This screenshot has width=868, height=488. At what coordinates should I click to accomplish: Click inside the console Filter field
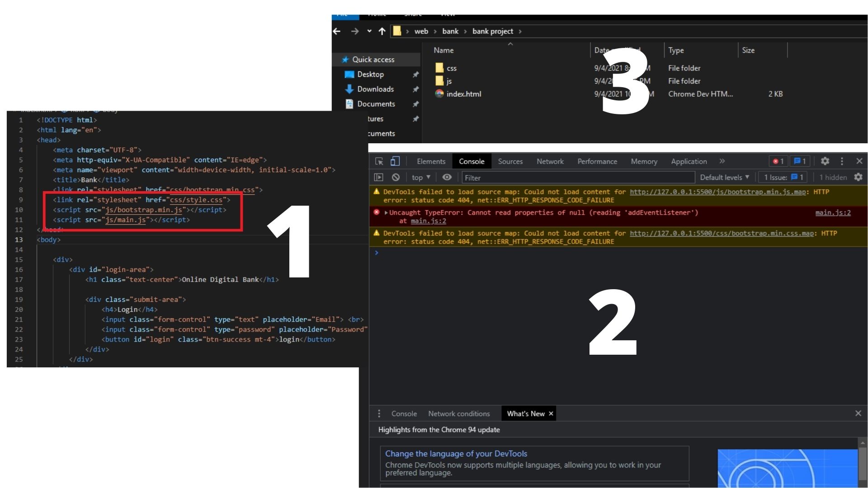coord(542,178)
